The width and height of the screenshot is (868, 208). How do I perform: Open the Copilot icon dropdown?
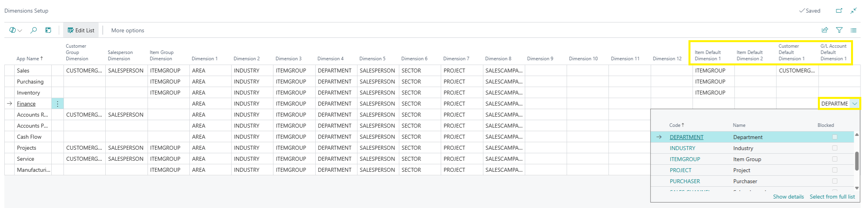click(x=15, y=30)
